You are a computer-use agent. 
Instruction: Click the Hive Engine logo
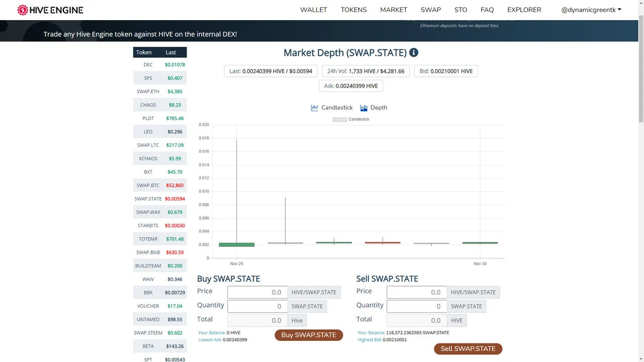[50, 10]
